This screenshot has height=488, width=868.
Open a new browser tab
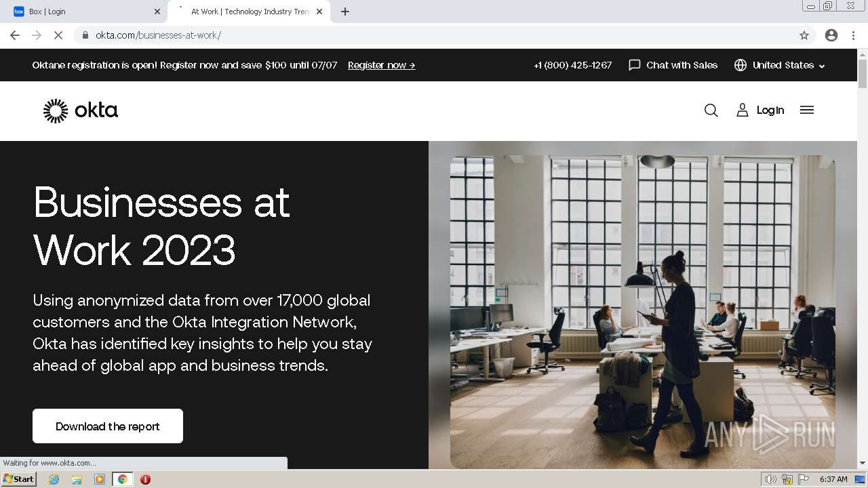coord(345,12)
